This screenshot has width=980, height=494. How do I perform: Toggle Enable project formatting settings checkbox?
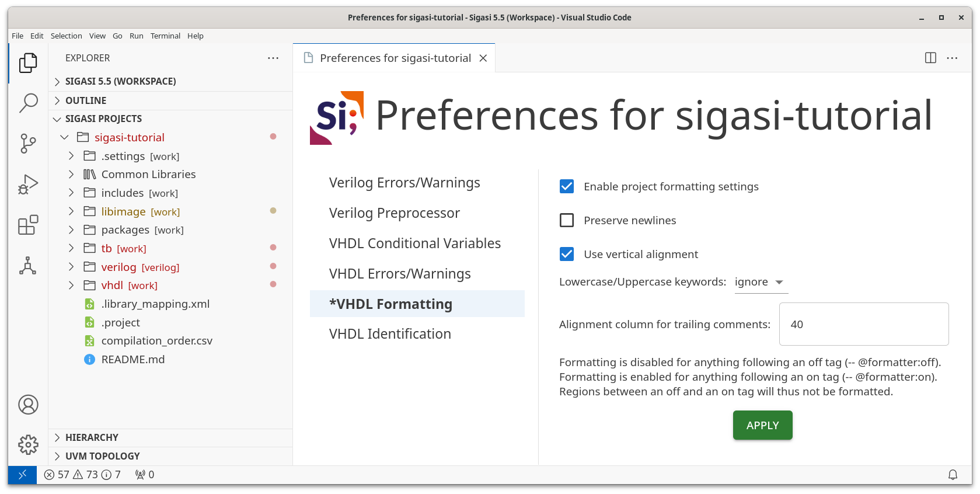[x=567, y=186]
